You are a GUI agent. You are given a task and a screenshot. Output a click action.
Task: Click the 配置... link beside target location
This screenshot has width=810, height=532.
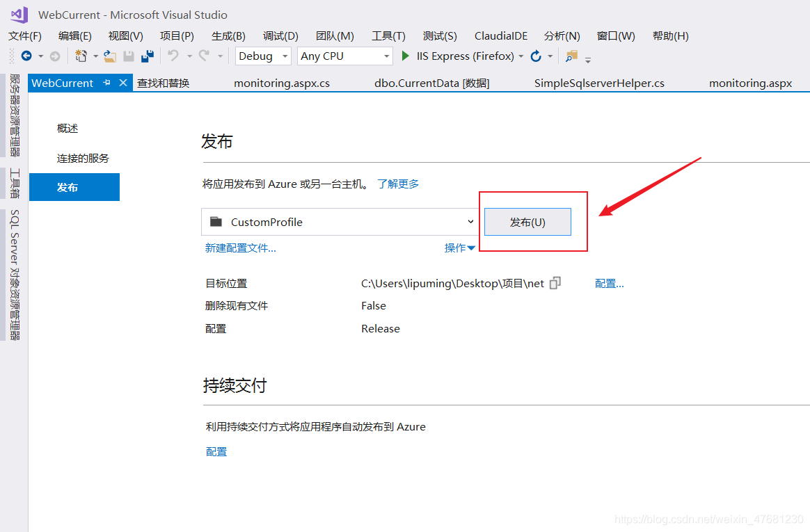click(x=609, y=283)
